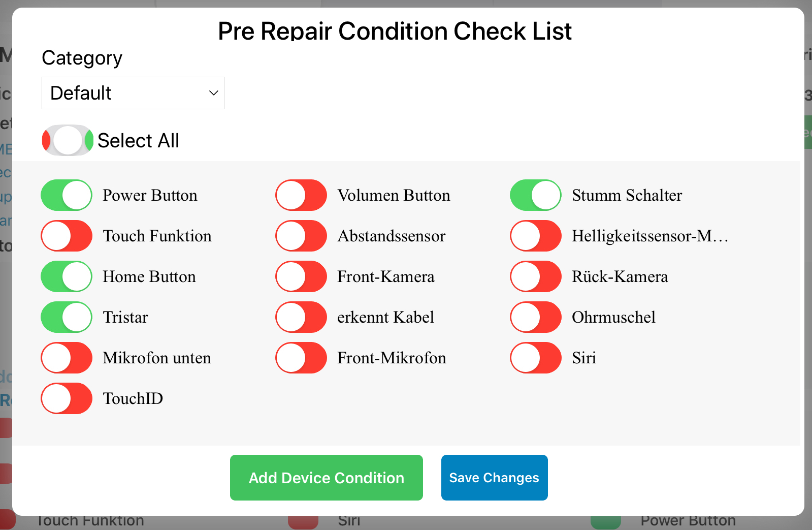Enable the Ohrmuschel toggle
This screenshot has height=530, width=812.
point(536,317)
